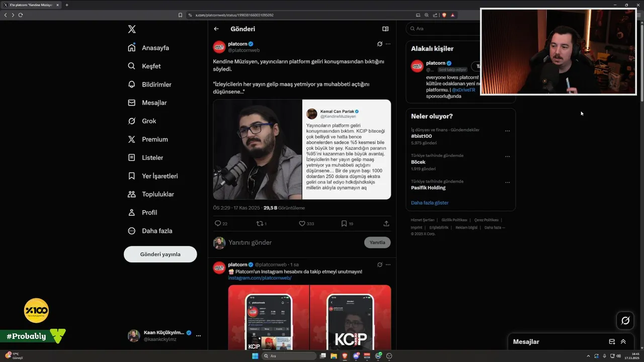
Task: Click browser forward arrow
Action: click(13, 15)
